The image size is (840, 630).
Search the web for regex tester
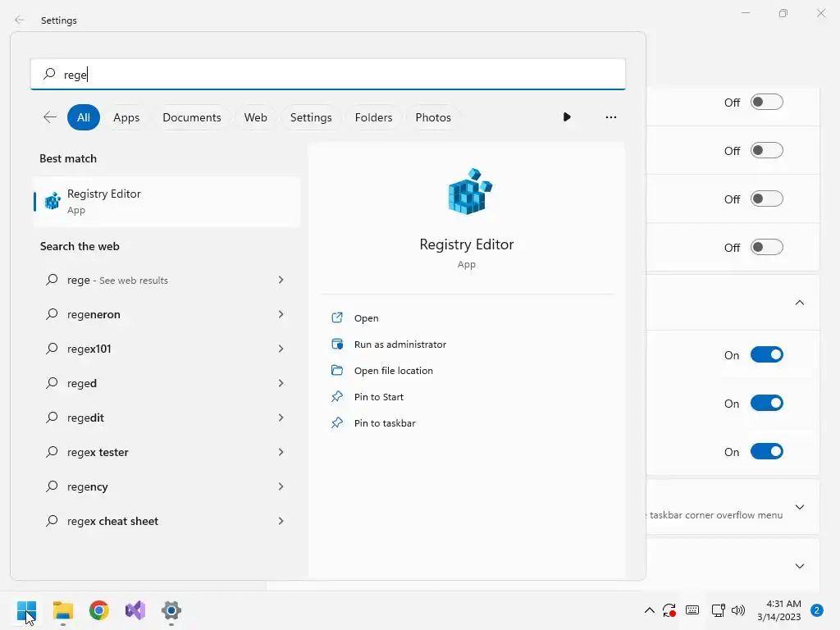(167, 452)
